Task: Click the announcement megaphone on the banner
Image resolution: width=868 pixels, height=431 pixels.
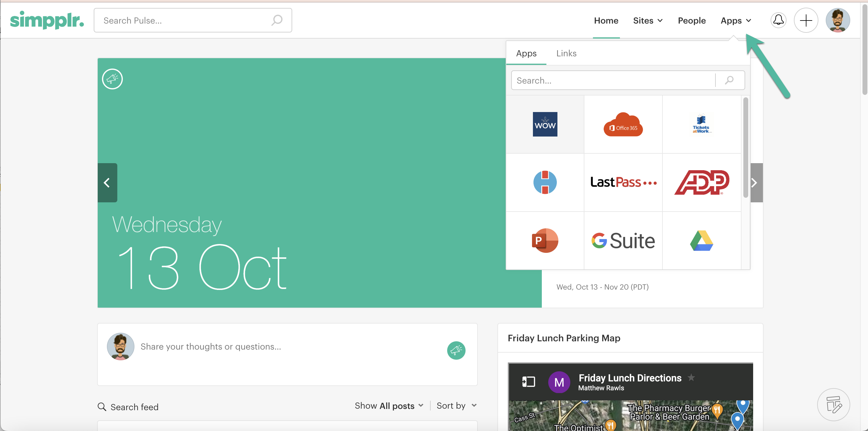Action: click(112, 79)
